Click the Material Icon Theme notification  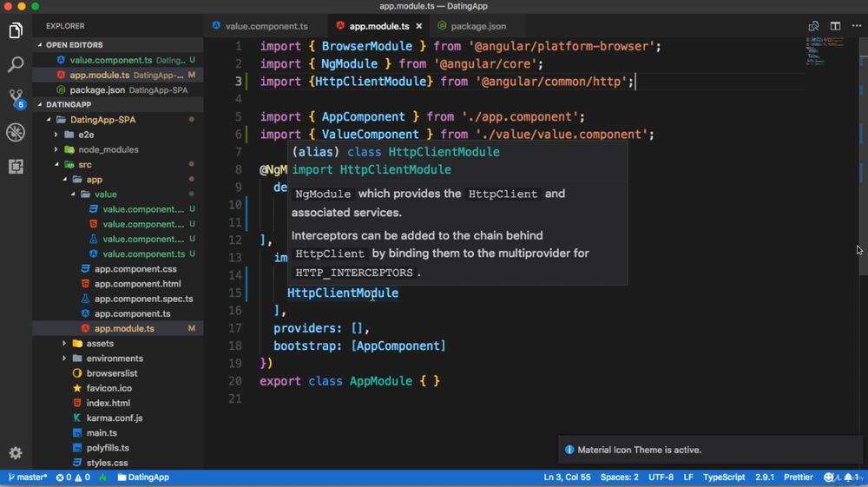tap(710, 450)
